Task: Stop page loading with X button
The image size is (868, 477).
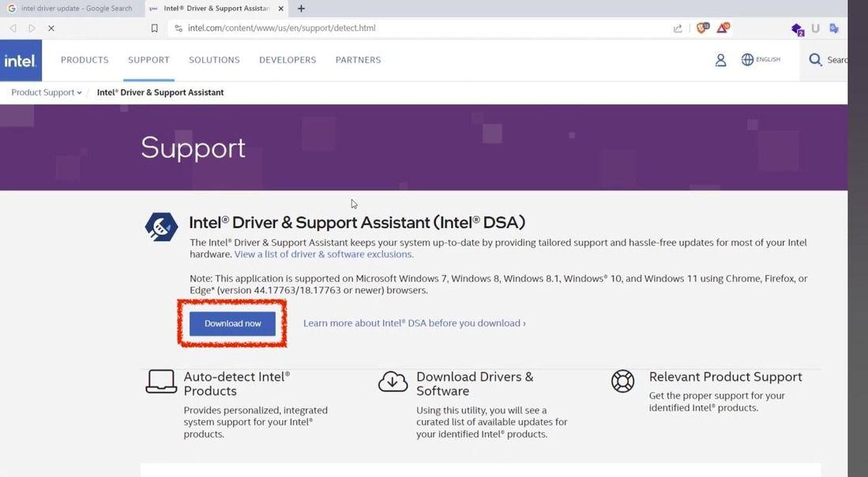Action: click(x=51, y=28)
